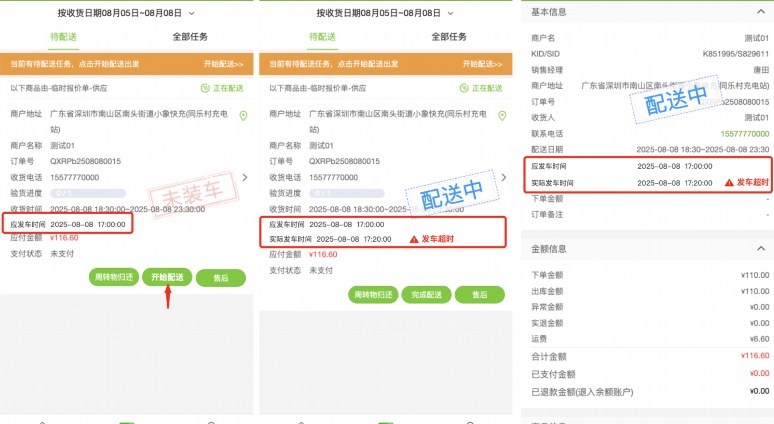
Task: Click 配送日期 value in right screen
Action: point(703,150)
